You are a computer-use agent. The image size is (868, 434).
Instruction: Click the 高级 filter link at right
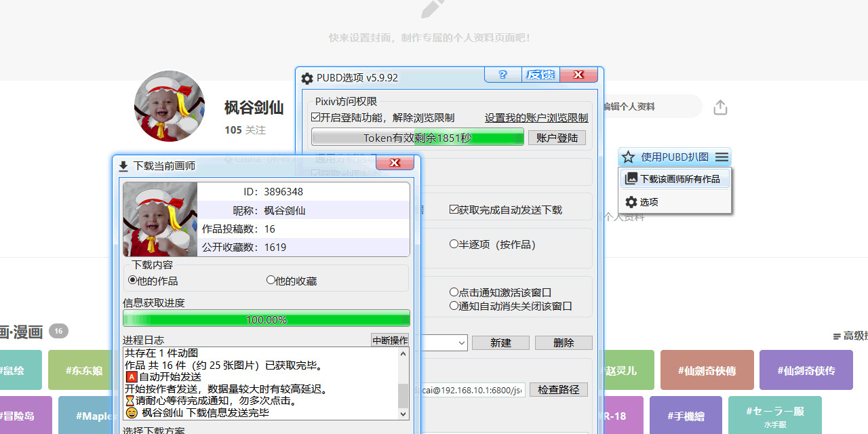(x=850, y=336)
